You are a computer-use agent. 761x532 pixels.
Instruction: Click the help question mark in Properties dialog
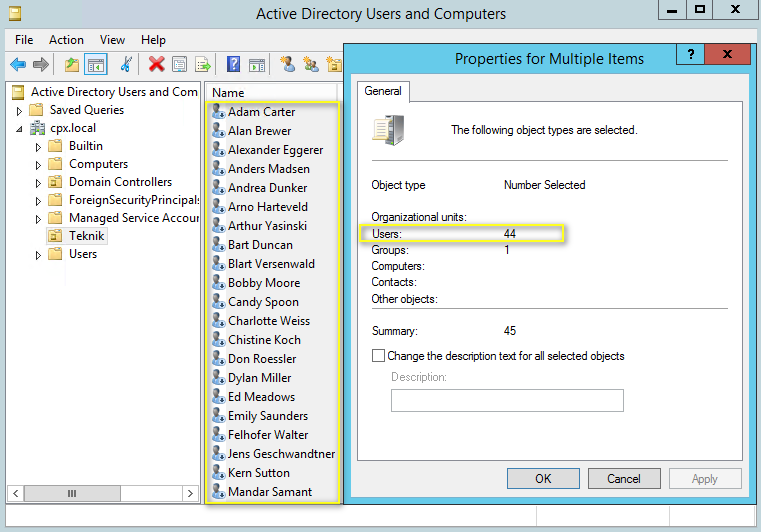[x=691, y=54]
